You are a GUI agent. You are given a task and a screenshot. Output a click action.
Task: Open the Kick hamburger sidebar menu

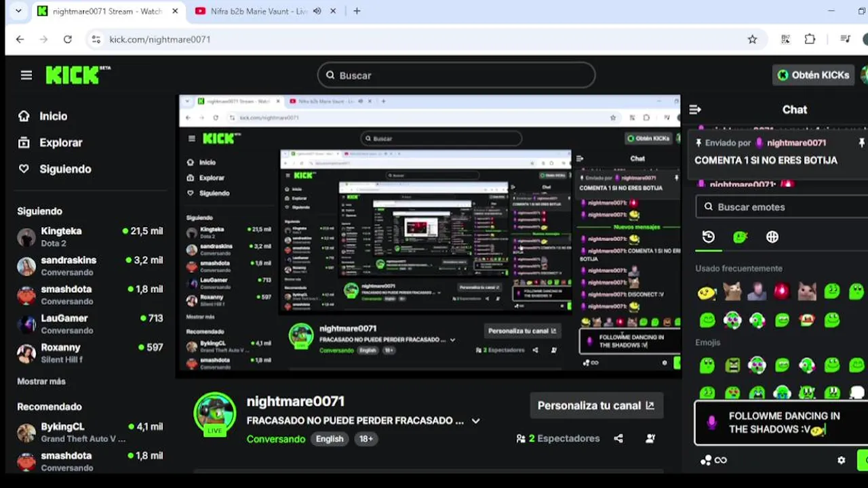click(x=26, y=75)
